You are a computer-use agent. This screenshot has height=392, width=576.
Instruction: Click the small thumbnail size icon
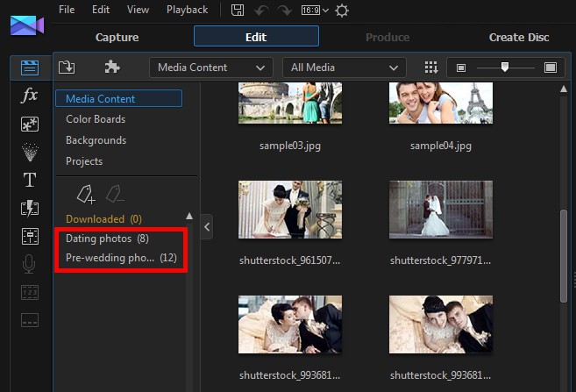460,68
